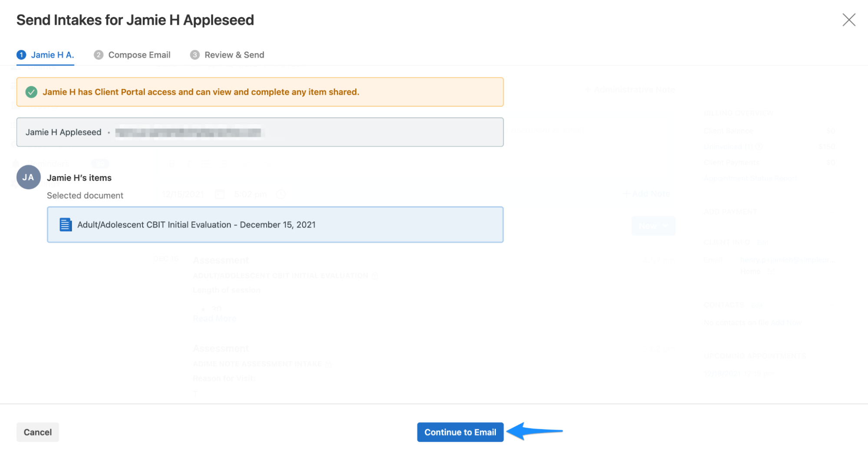This screenshot has height=450, width=868.
Task: Undo the last note edit
Action: pyautogui.click(x=247, y=164)
